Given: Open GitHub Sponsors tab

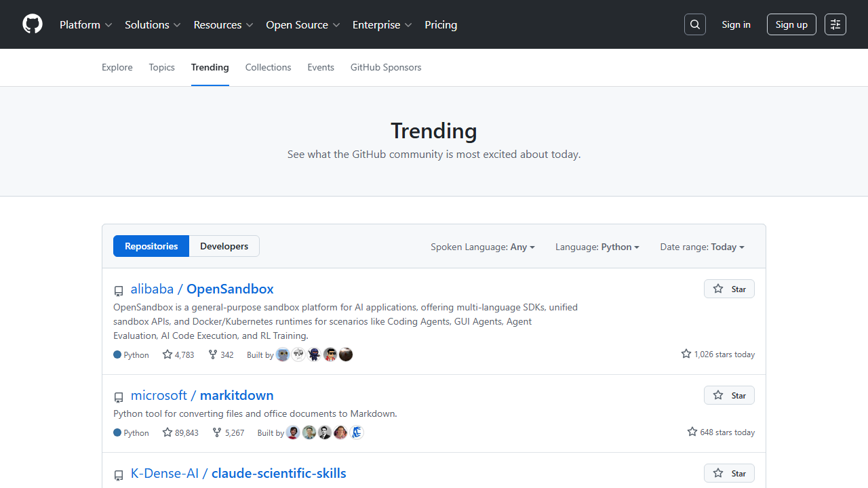Looking at the screenshot, I should pyautogui.click(x=386, y=67).
